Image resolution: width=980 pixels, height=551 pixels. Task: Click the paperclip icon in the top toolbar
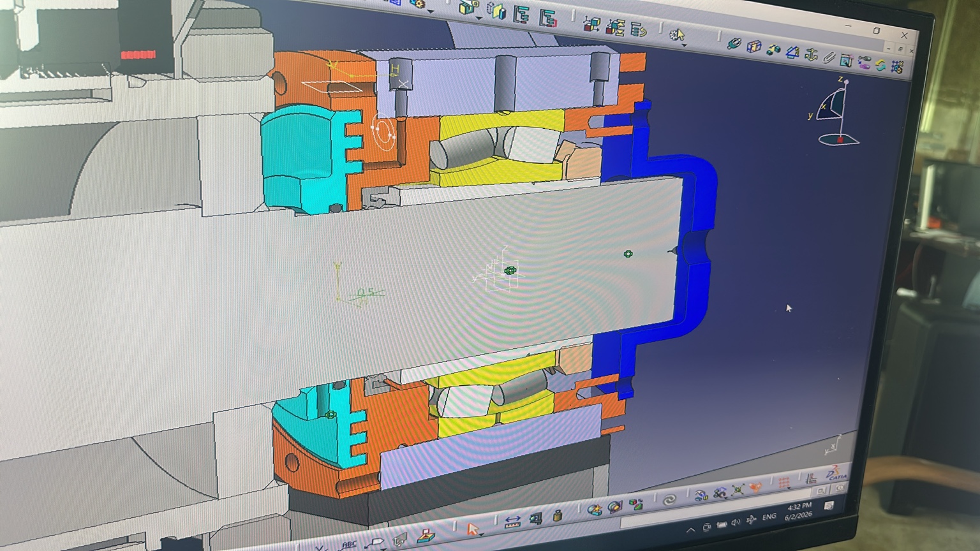(828, 58)
